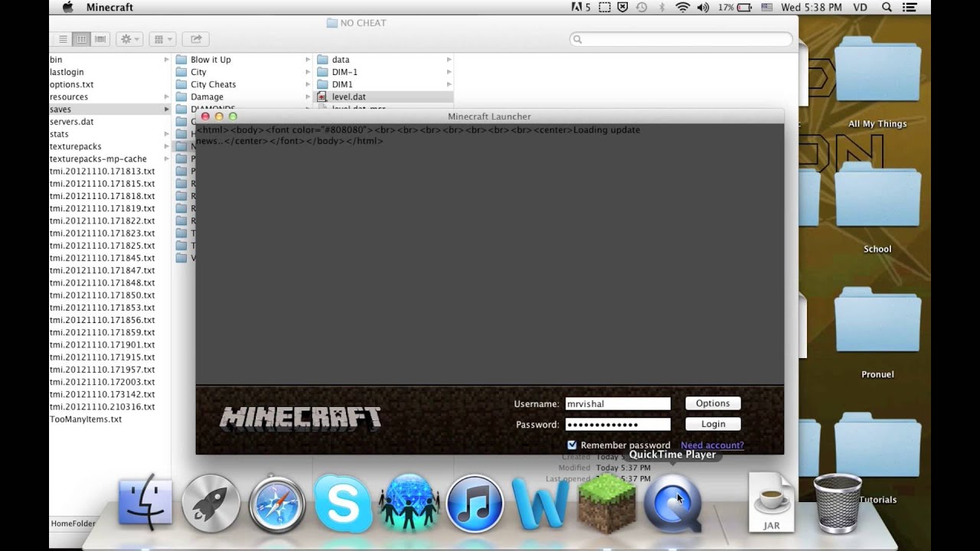Open the Wi-Fi status menu

[x=682, y=7]
